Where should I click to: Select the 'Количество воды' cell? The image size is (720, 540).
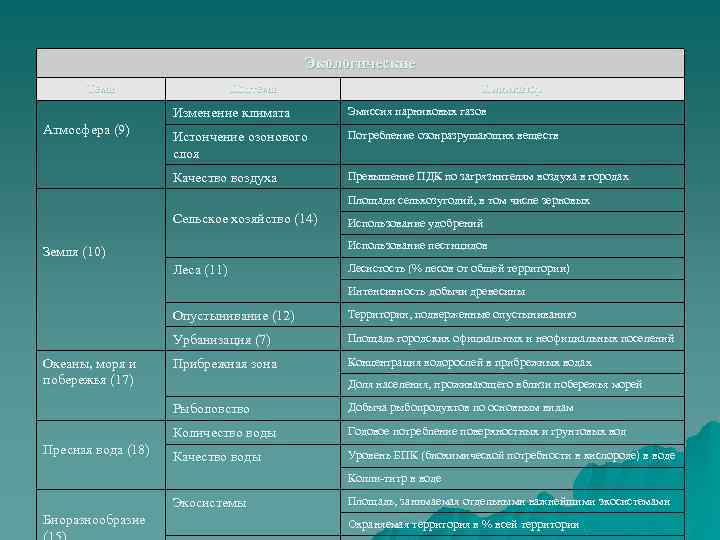(x=253, y=433)
